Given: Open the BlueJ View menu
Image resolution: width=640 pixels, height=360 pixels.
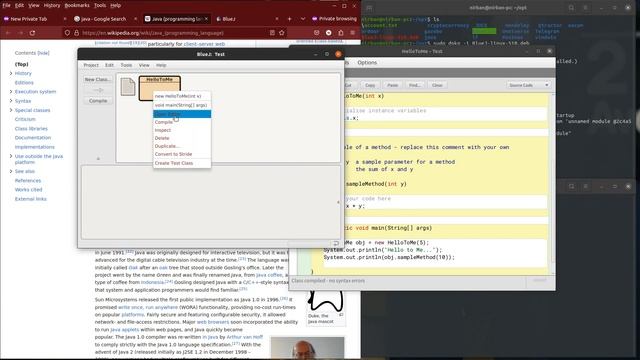Looking at the screenshot, I should [144, 65].
